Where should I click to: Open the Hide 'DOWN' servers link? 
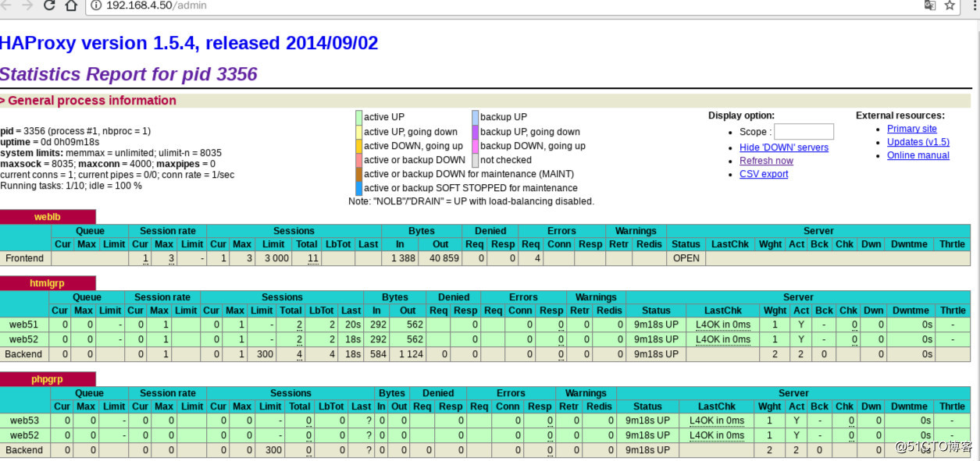point(784,147)
